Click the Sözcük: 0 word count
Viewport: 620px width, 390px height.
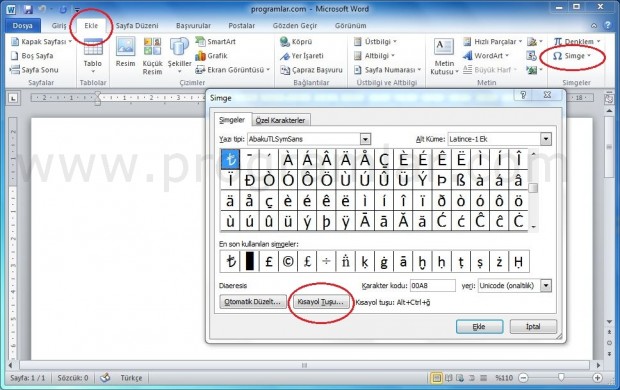click(x=73, y=378)
